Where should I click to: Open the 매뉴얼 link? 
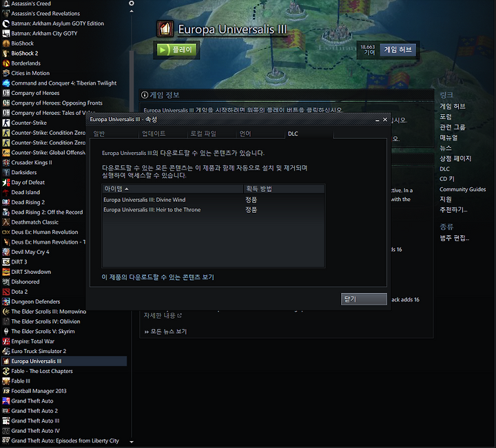(x=448, y=138)
